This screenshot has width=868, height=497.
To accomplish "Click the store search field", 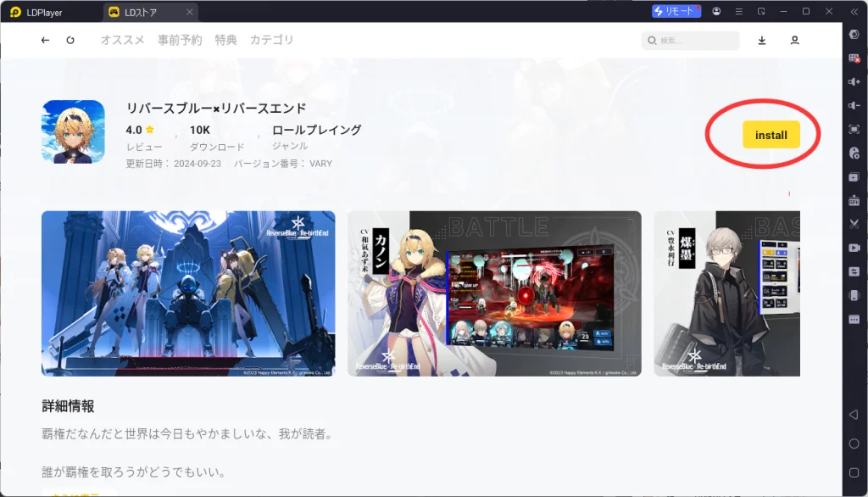I will (x=690, y=40).
